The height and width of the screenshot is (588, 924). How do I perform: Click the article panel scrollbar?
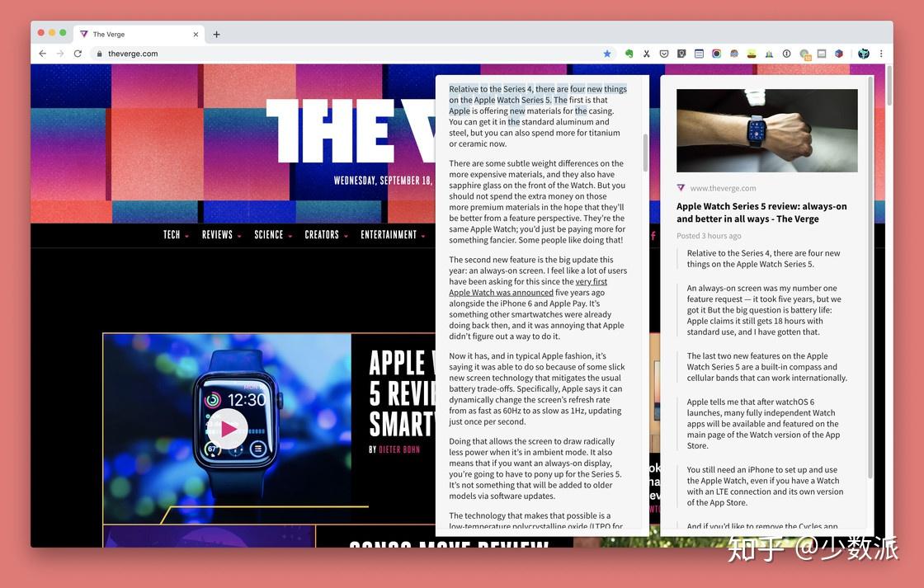pyautogui.click(x=645, y=152)
